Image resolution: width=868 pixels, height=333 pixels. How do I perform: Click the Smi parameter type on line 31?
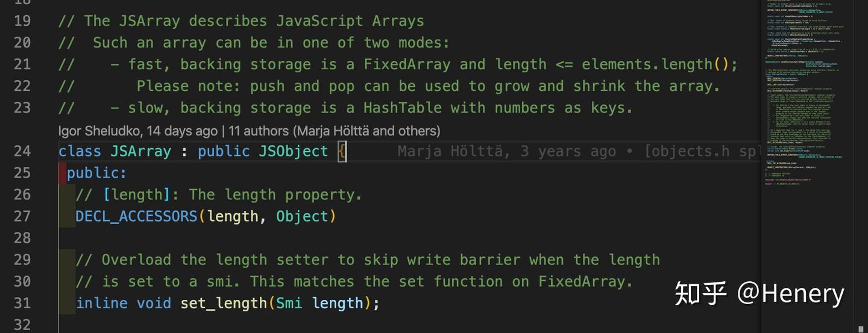(289, 303)
